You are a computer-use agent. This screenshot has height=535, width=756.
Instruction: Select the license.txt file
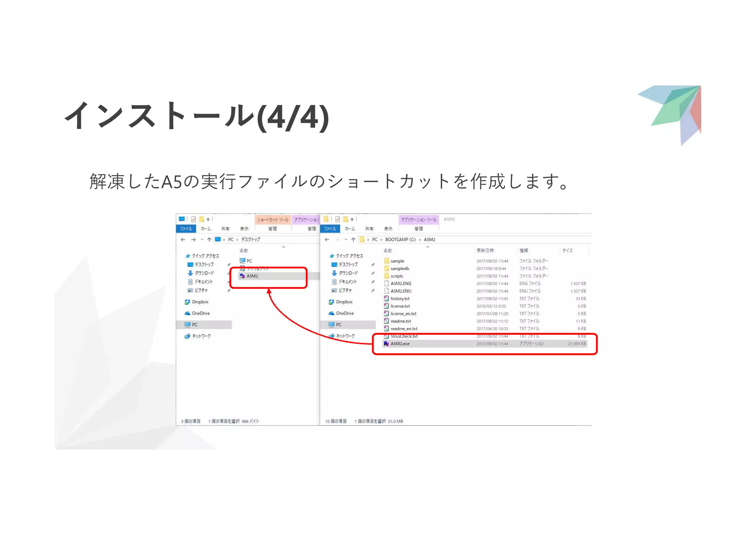pos(397,306)
